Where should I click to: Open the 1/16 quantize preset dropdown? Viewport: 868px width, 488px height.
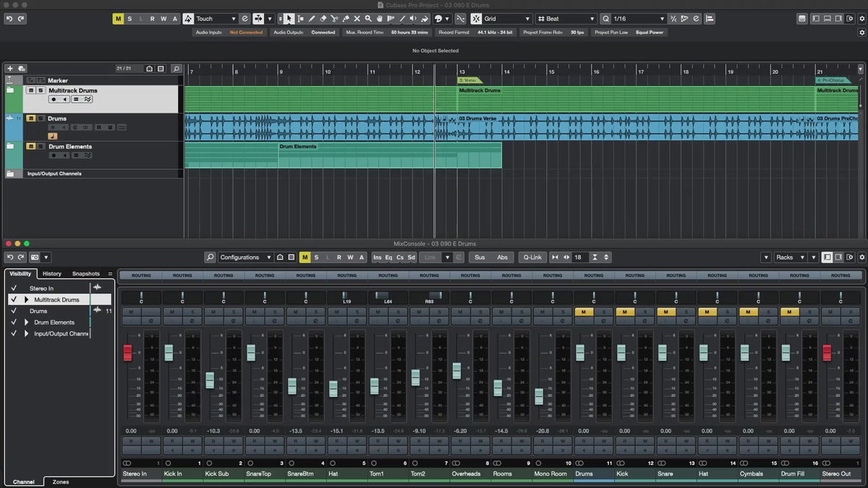(x=638, y=19)
